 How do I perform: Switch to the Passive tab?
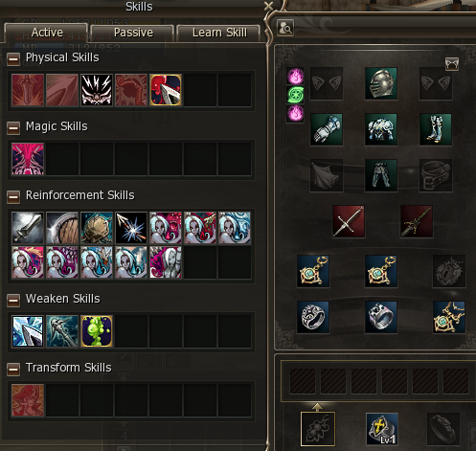tap(132, 33)
